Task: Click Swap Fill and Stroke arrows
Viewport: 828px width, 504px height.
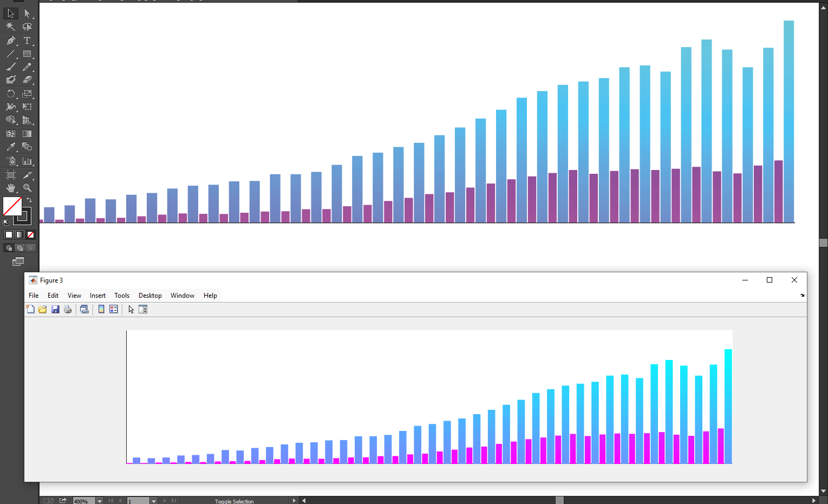Action: [29, 200]
